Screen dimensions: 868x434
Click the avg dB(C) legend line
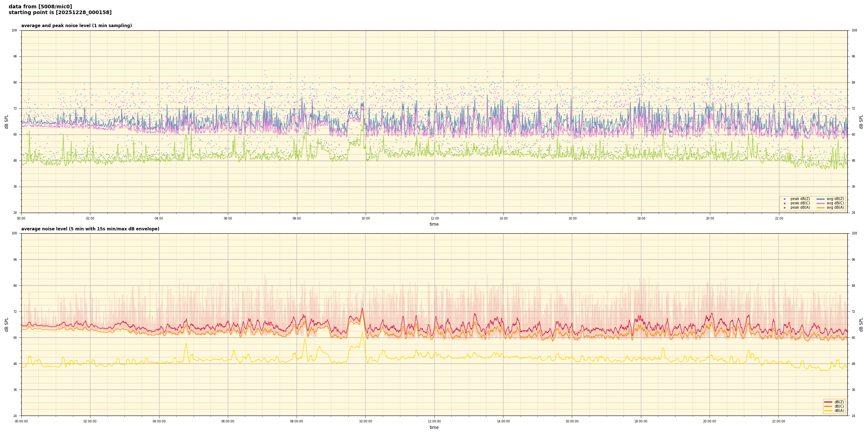(820, 203)
